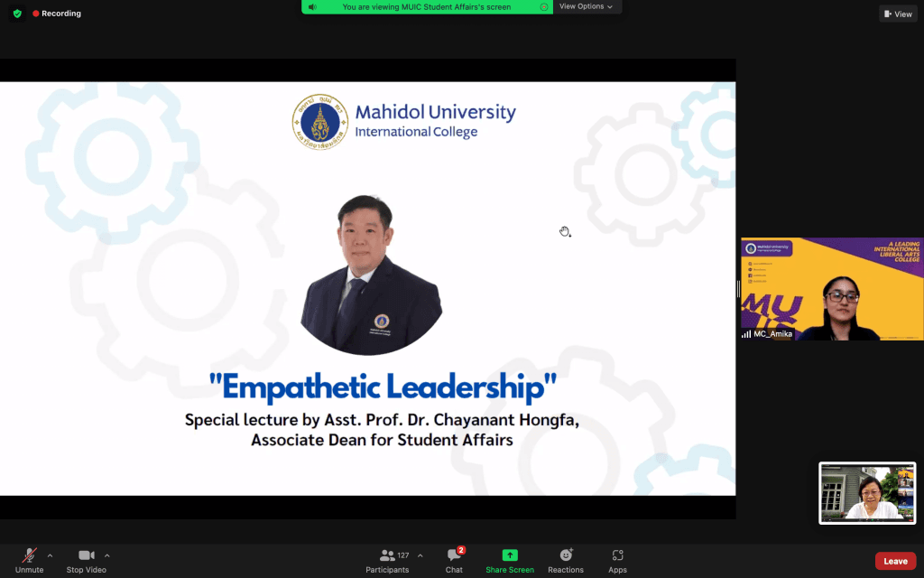Click the green Share Screen icon
The height and width of the screenshot is (578, 924).
(510, 555)
